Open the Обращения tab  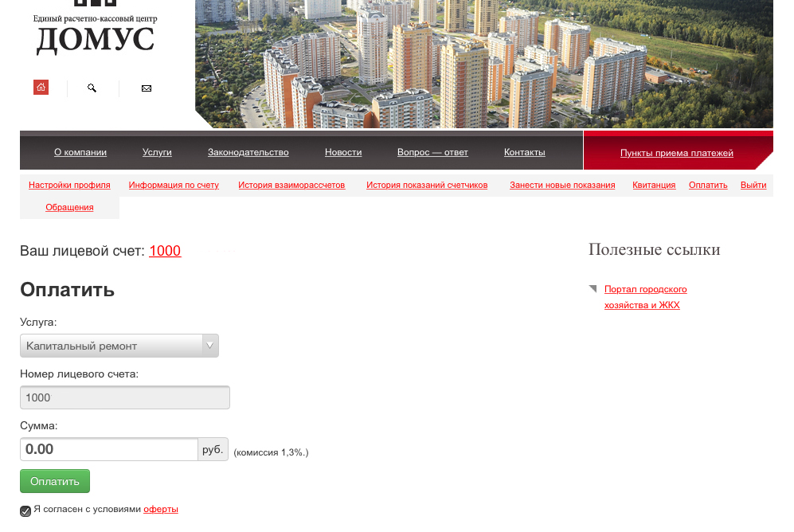point(69,208)
